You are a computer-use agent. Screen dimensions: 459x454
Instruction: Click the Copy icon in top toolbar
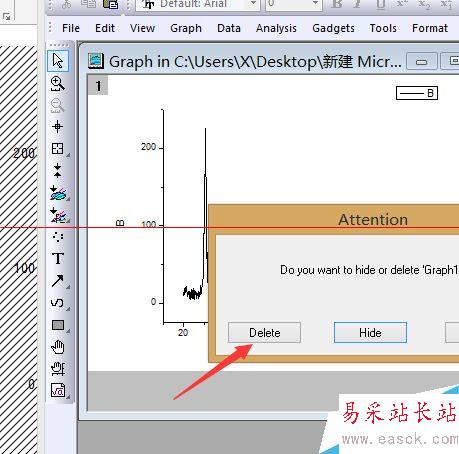pyautogui.click(x=89, y=4)
